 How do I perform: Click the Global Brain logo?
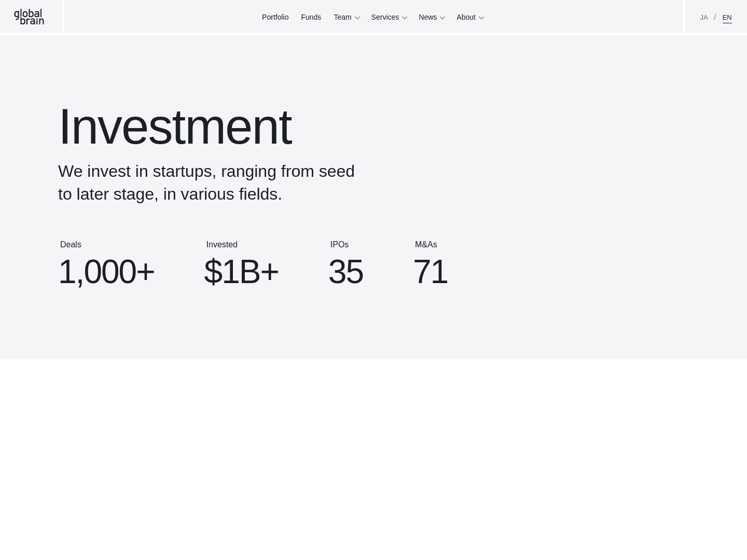tap(29, 17)
